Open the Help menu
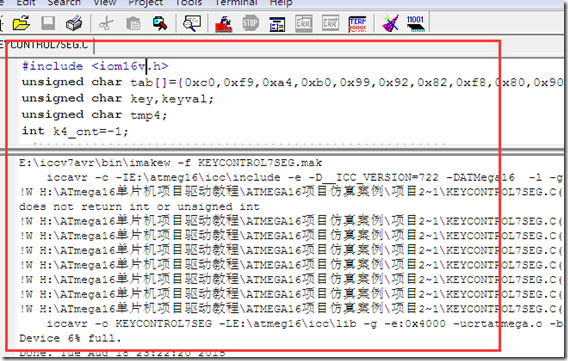This screenshot has width=568, height=361. click(x=281, y=3)
